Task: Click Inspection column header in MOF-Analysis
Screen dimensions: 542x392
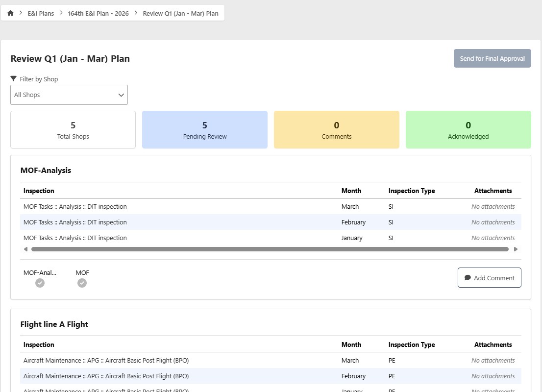Action: (x=39, y=191)
